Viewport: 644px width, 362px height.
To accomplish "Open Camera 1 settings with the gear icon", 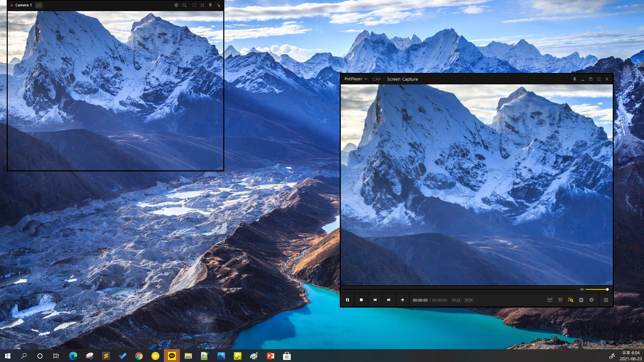I will [176, 5].
